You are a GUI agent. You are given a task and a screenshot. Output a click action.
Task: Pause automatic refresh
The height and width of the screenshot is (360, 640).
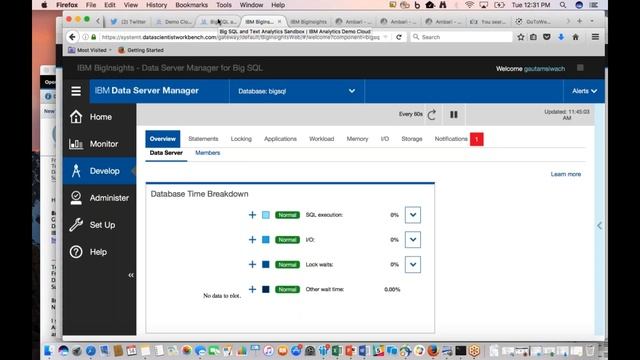[453, 115]
